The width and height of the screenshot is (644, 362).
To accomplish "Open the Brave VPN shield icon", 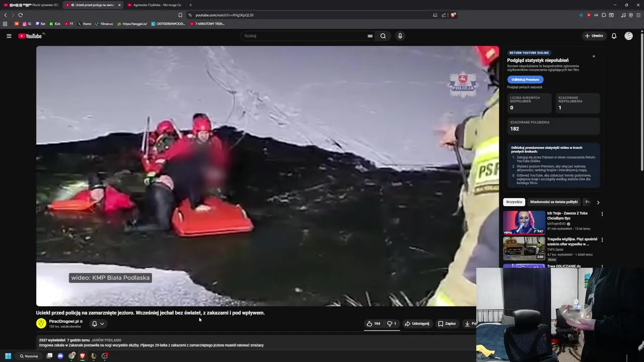I will 631,15.
